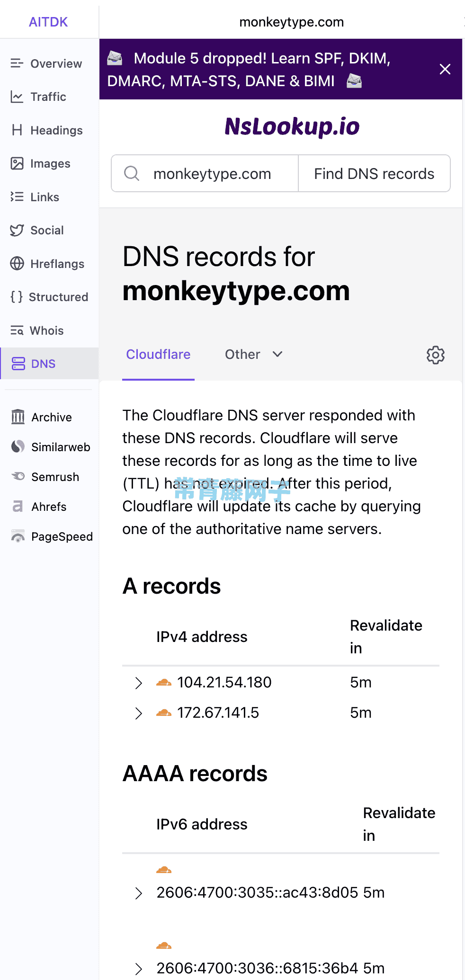Open PageSpeed gauge icon
The image size is (465, 980).
click(x=18, y=536)
